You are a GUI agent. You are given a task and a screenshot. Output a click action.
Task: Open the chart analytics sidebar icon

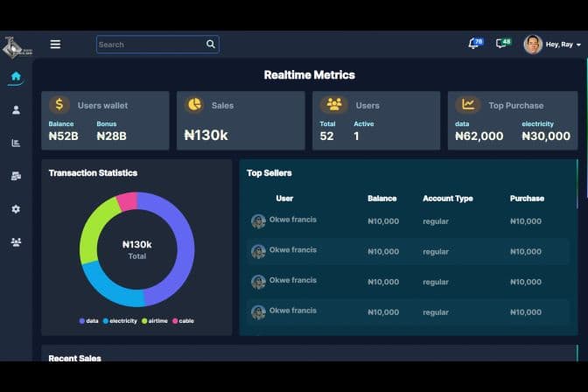point(16,143)
